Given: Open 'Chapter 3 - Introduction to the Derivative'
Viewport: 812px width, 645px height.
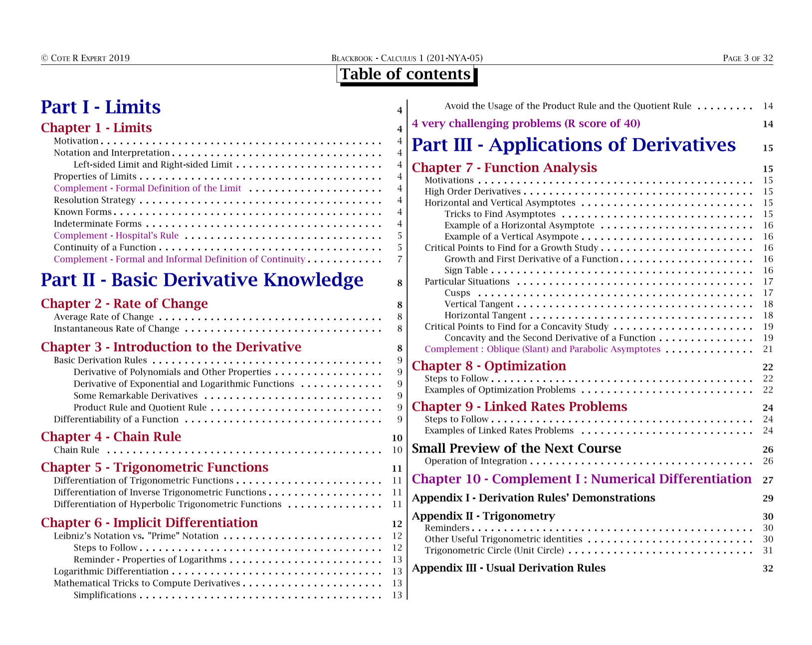Looking at the screenshot, I should [171, 347].
